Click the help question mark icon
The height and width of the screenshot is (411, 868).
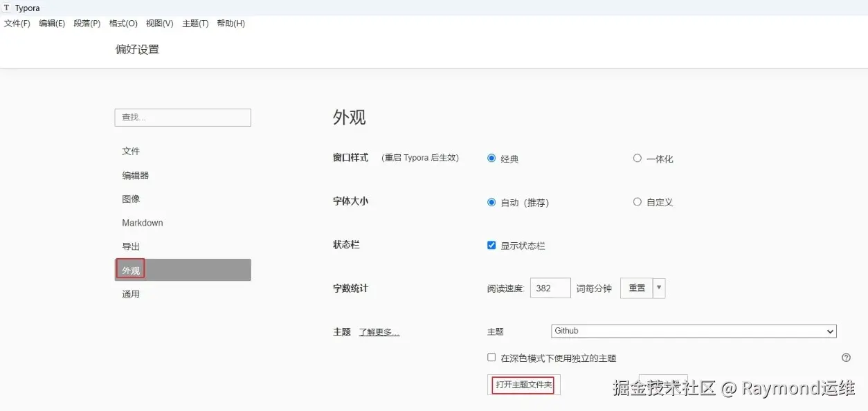tap(846, 358)
